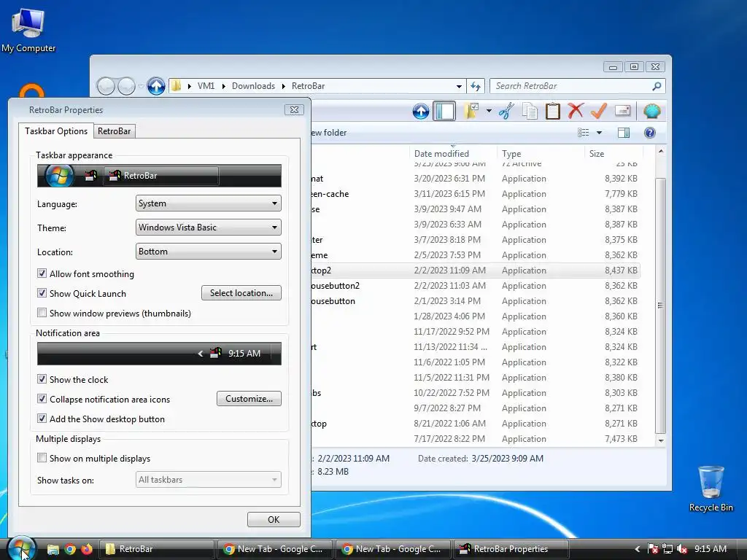Enable Show on multiple displays checkbox

(x=42, y=458)
